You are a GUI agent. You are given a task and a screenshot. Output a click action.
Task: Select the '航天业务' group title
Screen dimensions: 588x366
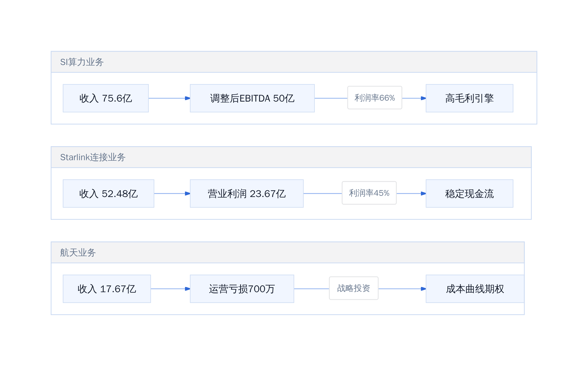click(x=78, y=252)
